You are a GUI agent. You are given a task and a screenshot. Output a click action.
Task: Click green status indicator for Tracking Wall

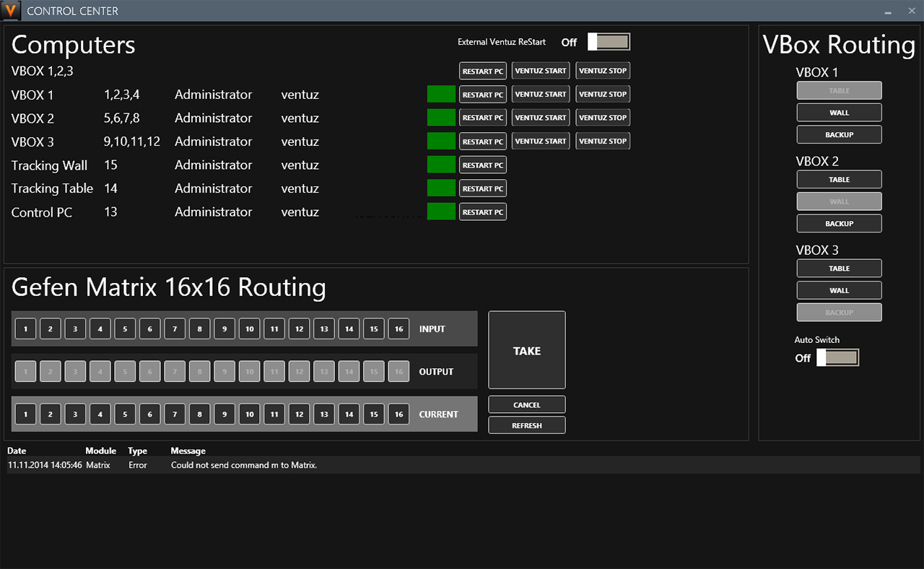click(442, 165)
